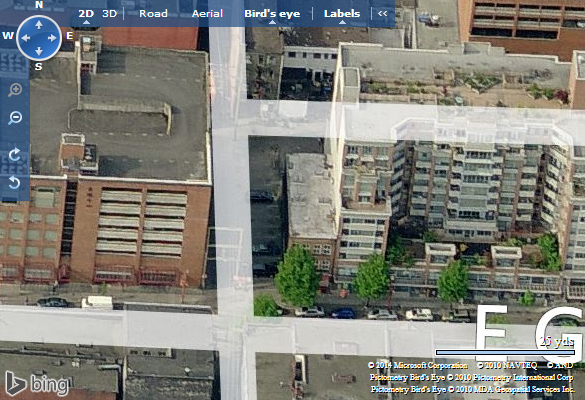The image size is (585, 400).
Task: Select the Road map view
Action: pyautogui.click(x=153, y=14)
